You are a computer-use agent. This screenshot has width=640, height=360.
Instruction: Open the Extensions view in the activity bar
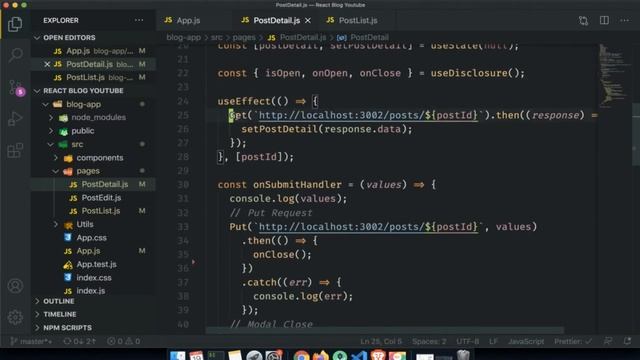tap(15, 150)
